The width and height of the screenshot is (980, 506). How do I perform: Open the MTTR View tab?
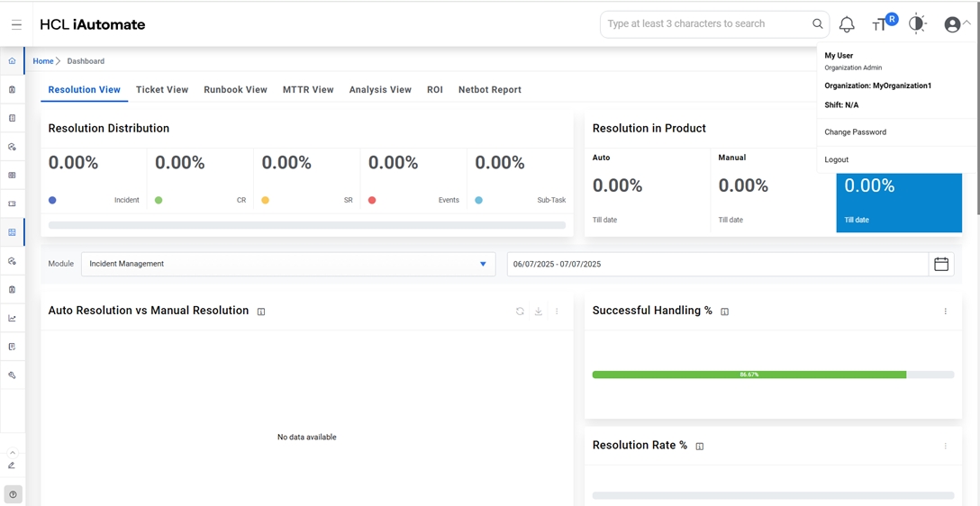[308, 89]
